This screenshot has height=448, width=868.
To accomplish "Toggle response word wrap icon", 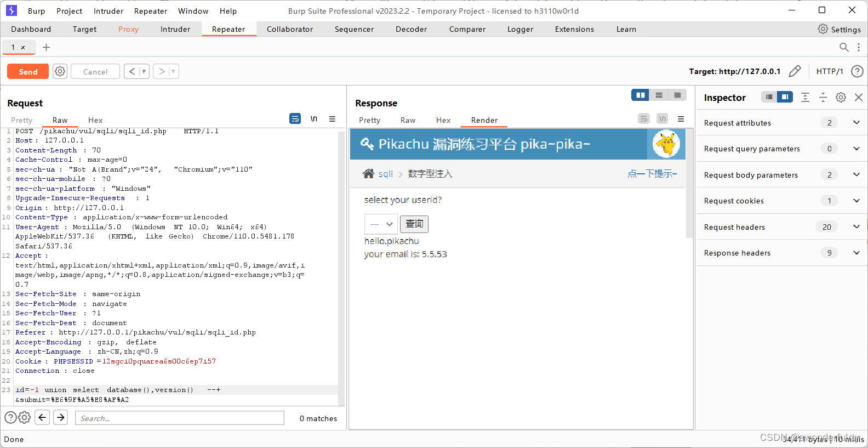I will point(644,118).
